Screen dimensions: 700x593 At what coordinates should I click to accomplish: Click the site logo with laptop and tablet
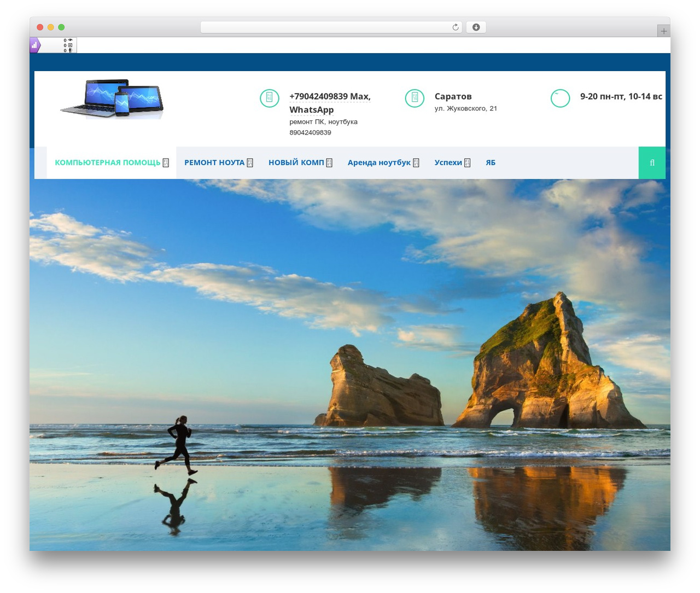coord(112,99)
